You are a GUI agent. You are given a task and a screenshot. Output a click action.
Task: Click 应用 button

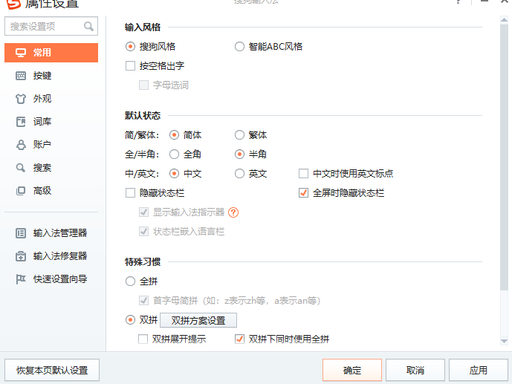(478, 370)
